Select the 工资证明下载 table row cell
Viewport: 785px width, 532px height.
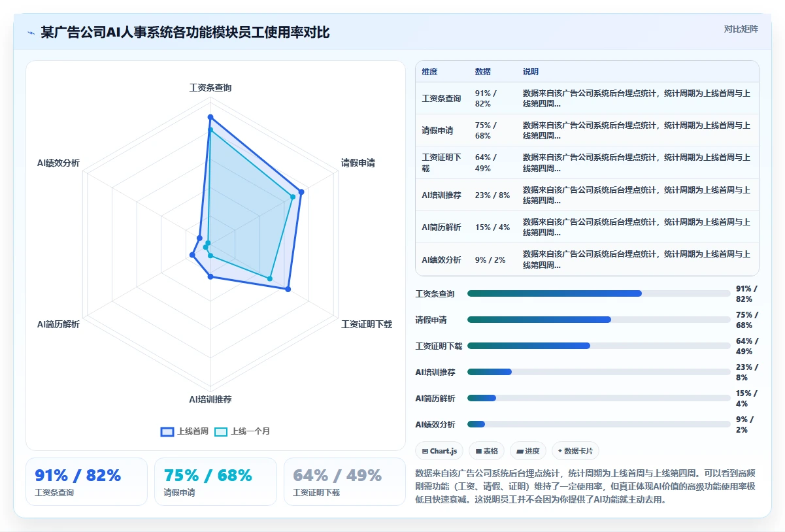(441, 163)
